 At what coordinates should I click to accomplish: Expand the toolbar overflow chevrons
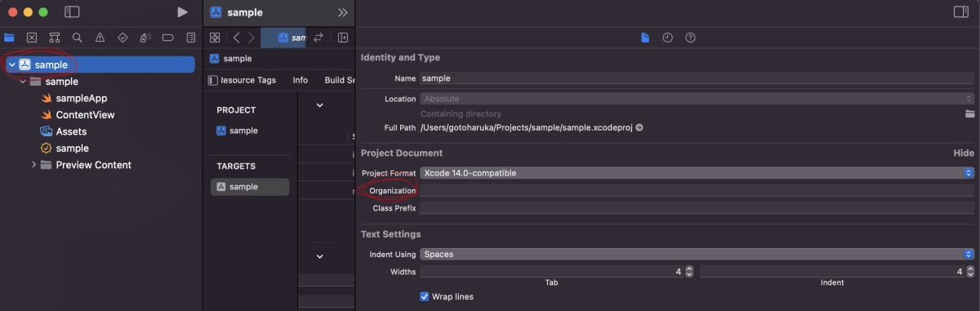click(x=342, y=12)
